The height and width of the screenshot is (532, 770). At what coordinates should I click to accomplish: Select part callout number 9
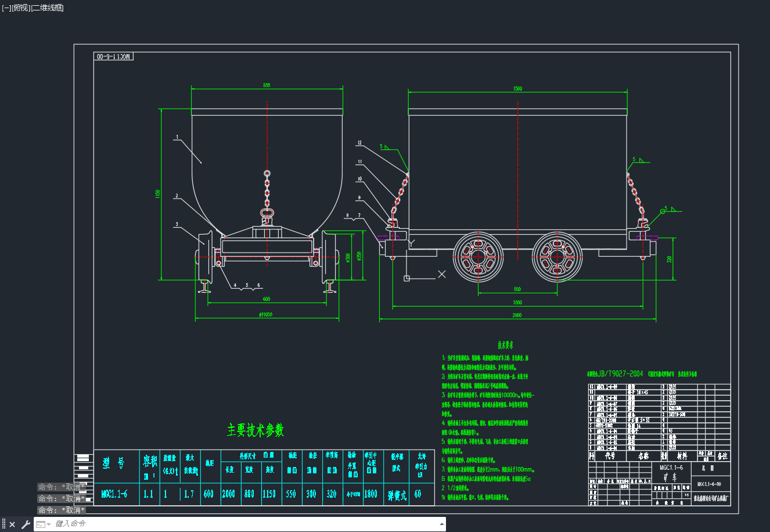pos(359,197)
